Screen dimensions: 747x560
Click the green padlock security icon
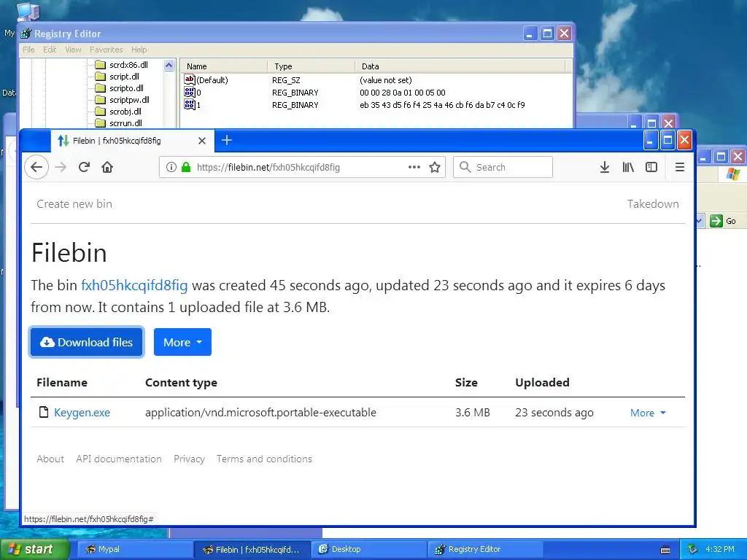point(186,167)
